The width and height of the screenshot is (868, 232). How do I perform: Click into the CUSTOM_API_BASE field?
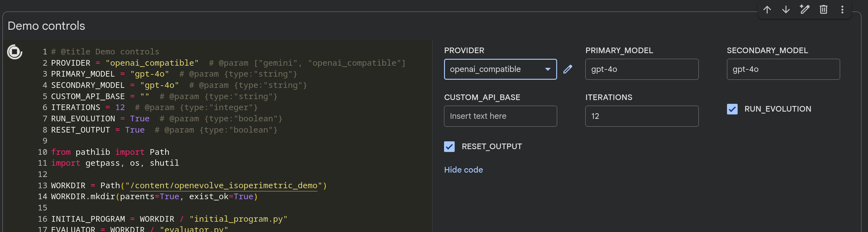(x=500, y=116)
